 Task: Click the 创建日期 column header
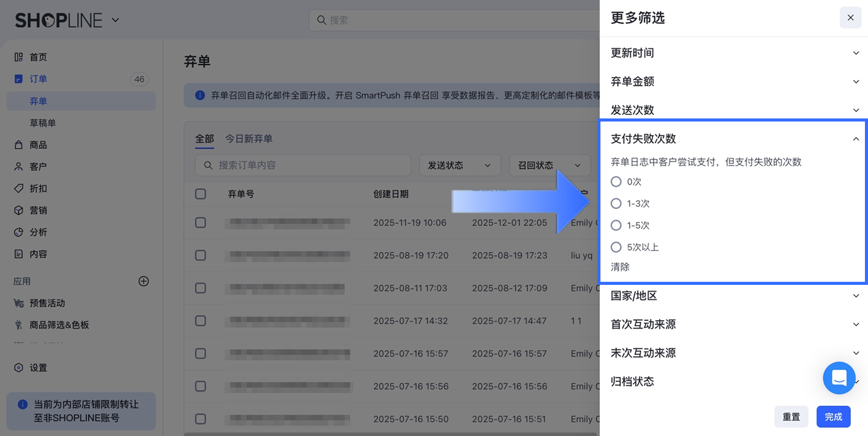(x=391, y=194)
